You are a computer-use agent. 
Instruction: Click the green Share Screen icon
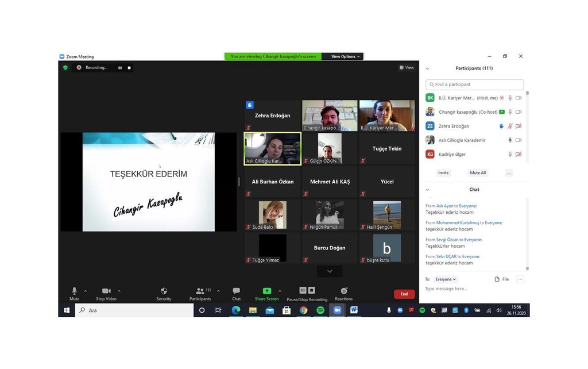click(x=266, y=291)
